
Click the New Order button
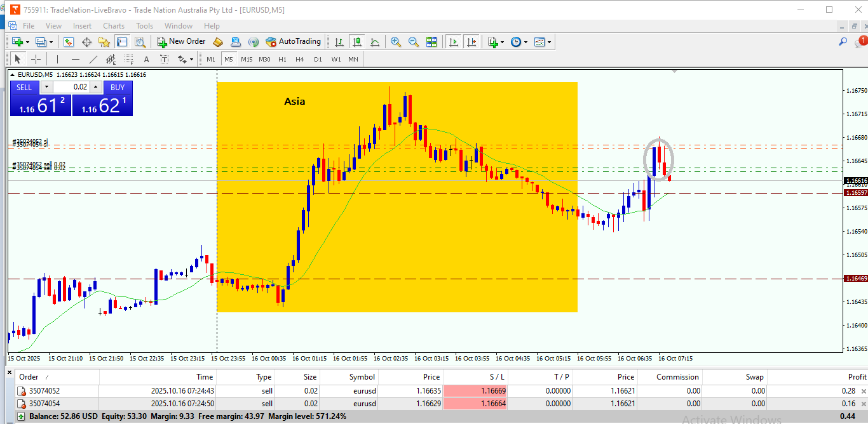coord(181,42)
